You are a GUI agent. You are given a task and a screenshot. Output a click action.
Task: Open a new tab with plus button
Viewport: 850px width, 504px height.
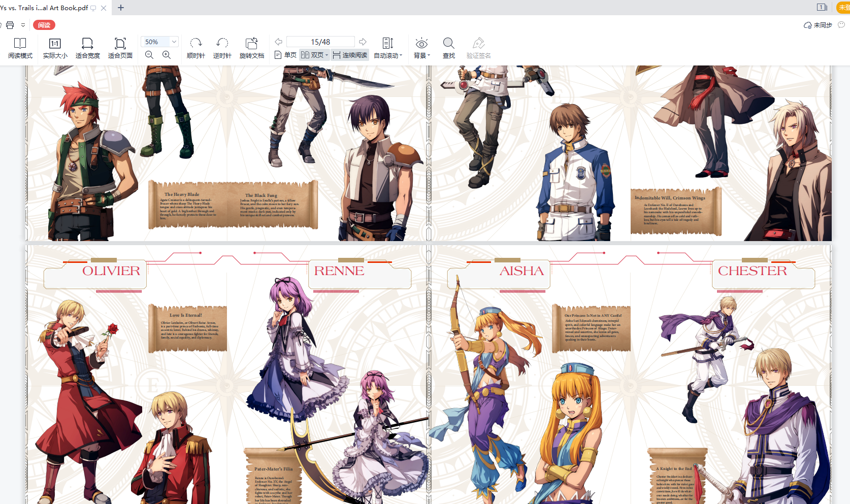point(121,8)
